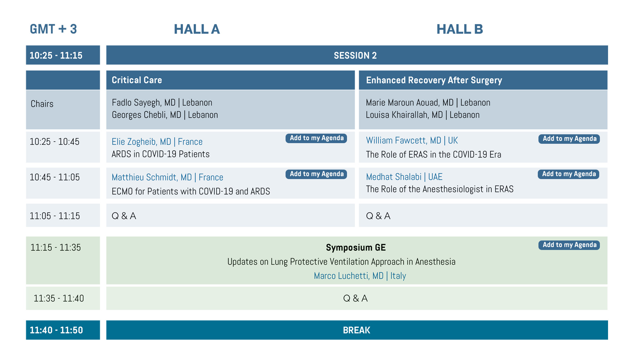
Task: Click the BREAK row banner
Action: 357,330
